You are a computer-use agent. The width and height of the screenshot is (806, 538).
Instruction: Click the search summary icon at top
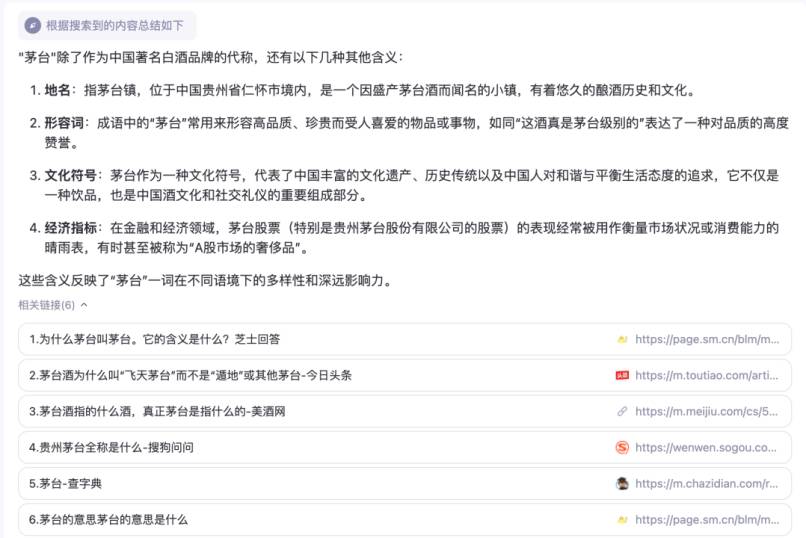tap(33, 26)
